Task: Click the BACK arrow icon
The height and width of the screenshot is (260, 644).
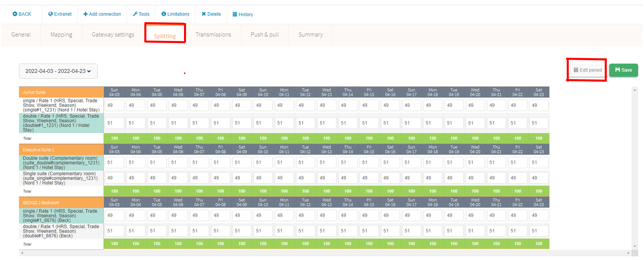Action: [15, 14]
